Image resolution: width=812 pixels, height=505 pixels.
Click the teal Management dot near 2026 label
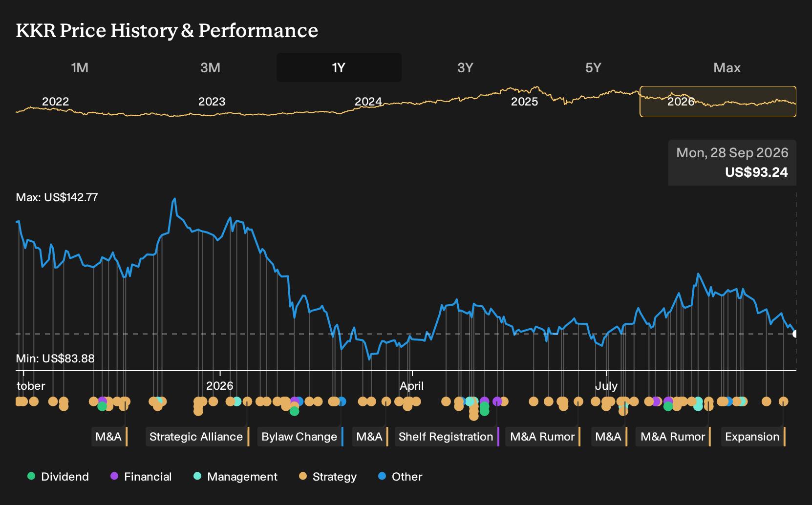pyautogui.click(x=237, y=401)
